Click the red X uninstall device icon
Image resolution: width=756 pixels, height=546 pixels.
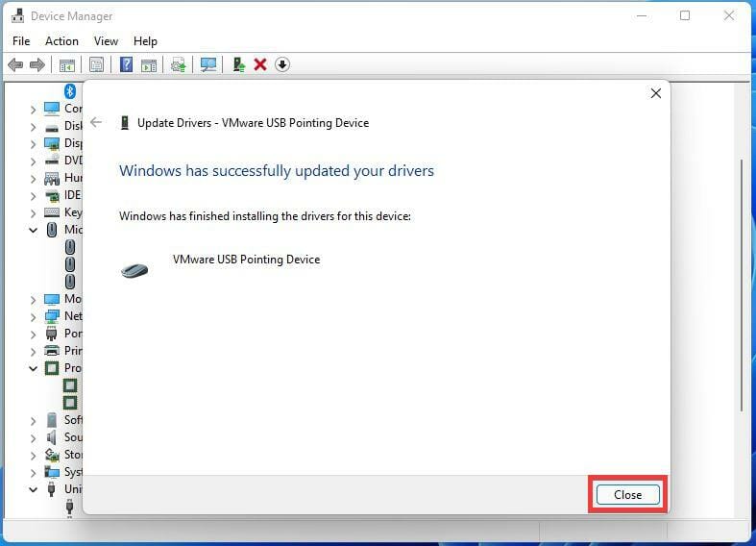coord(260,64)
